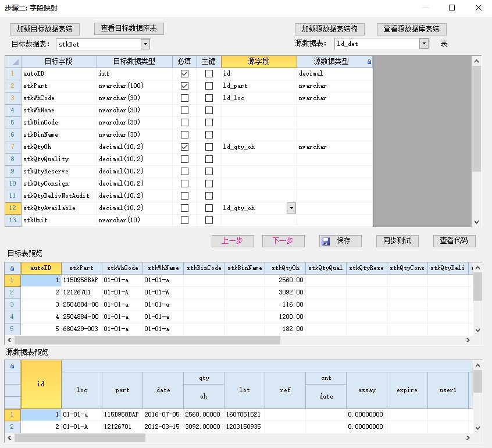Click source preview vertical scroll up arrow
This screenshot has height=448, width=492.
coord(477,365)
